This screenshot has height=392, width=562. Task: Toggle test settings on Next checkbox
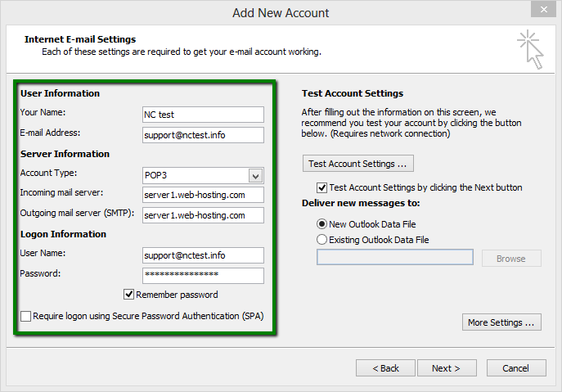(321, 187)
